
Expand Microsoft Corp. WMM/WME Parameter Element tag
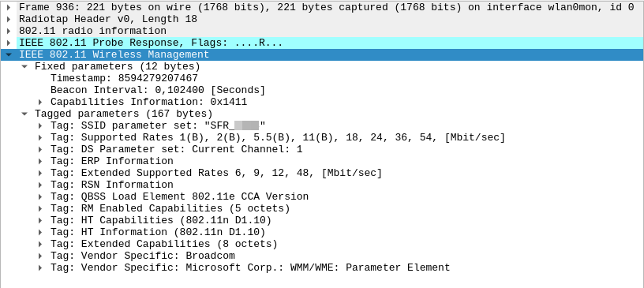tap(40, 267)
